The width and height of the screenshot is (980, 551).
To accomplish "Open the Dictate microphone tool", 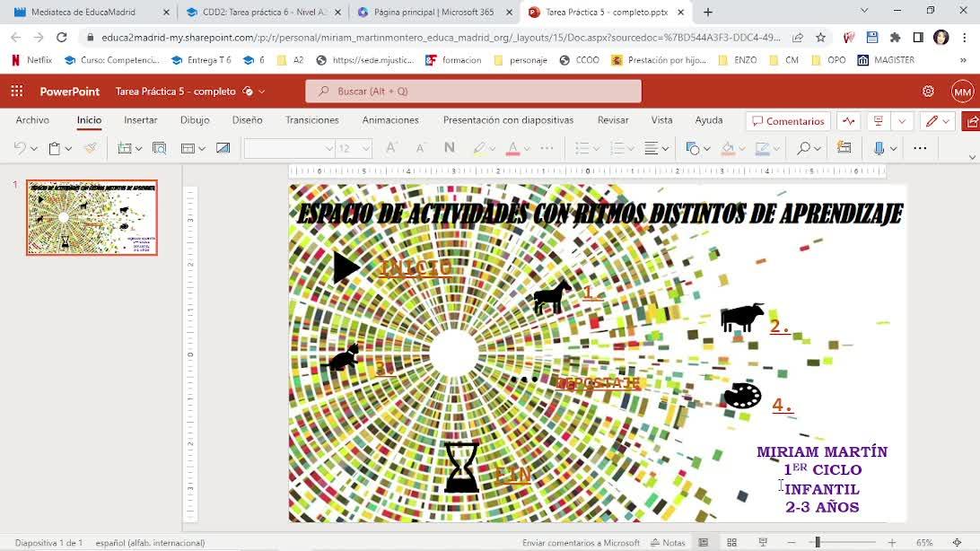I will pos(879,148).
